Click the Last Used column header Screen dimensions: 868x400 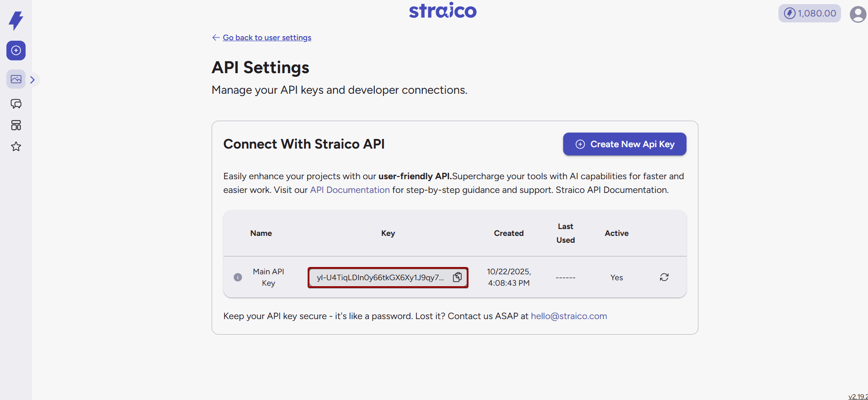(565, 233)
